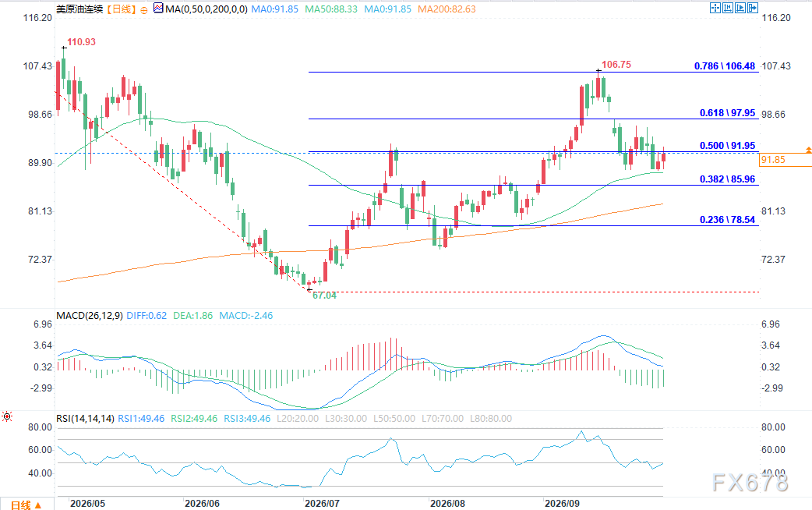Open the MA indicator chart icon
Image resolution: width=812 pixels, height=510 pixels.
coord(158,9)
